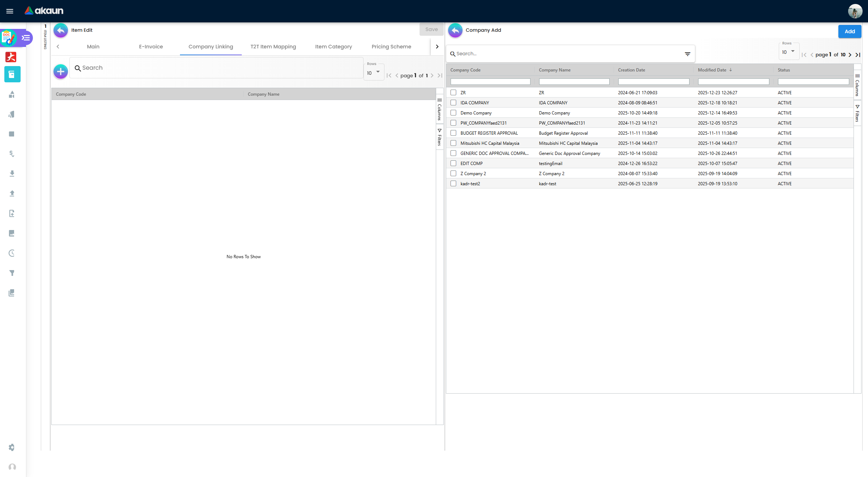Screen dimensions: 868x477
Task: Click the Company Code filter input
Action: coord(490,82)
